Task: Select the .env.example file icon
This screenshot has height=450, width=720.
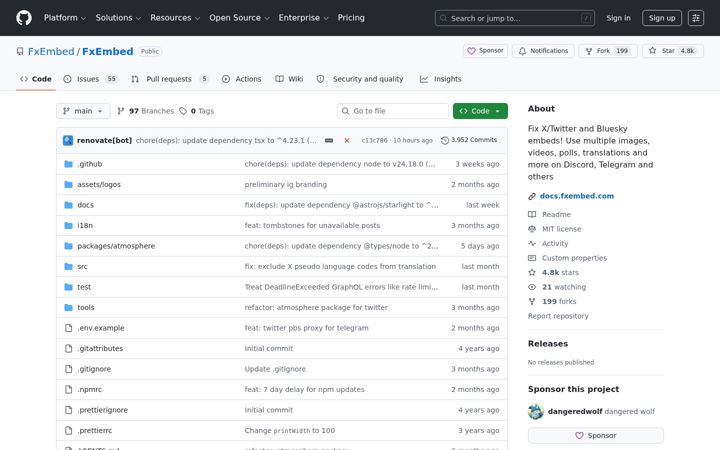Action: pos(68,328)
